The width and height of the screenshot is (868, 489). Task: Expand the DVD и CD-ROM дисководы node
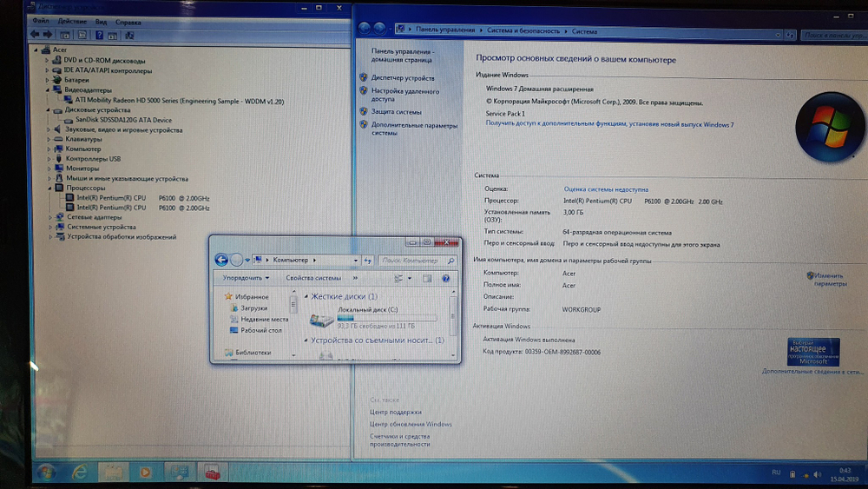click(x=48, y=61)
